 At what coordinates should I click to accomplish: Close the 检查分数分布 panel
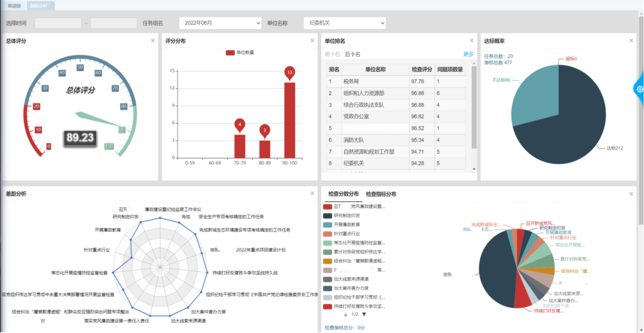click(631, 194)
